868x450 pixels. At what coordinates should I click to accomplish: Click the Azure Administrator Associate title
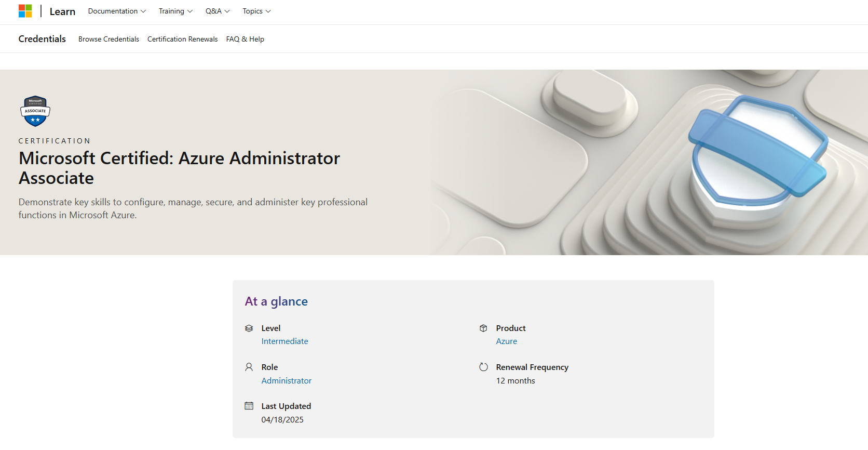coord(179,168)
